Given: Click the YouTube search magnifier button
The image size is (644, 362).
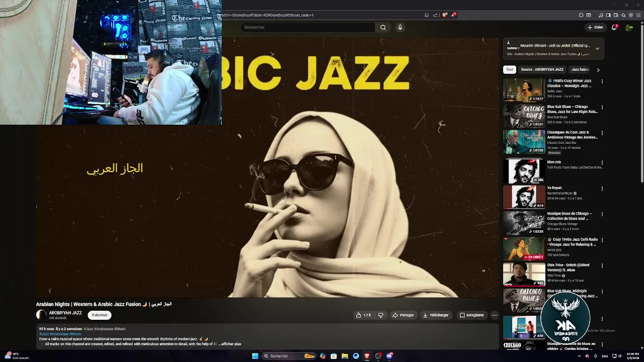Looking at the screenshot, I should click(383, 27).
